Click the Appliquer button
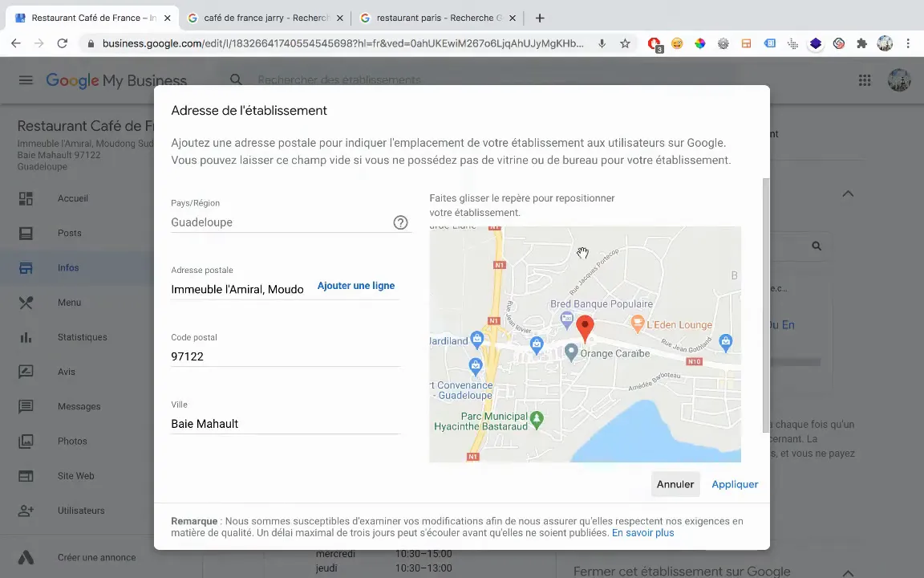The image size is (924, 578). click(735, 484)
